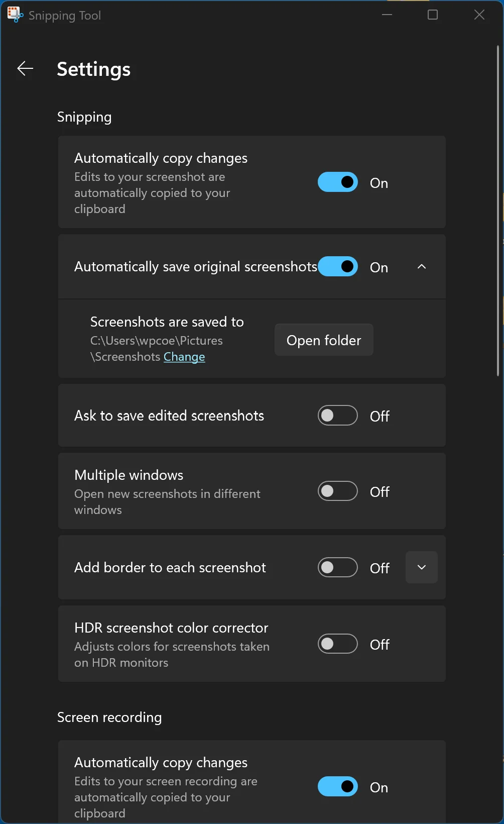
Task: Click the Change link for save location
Action: tap(184, 357)
